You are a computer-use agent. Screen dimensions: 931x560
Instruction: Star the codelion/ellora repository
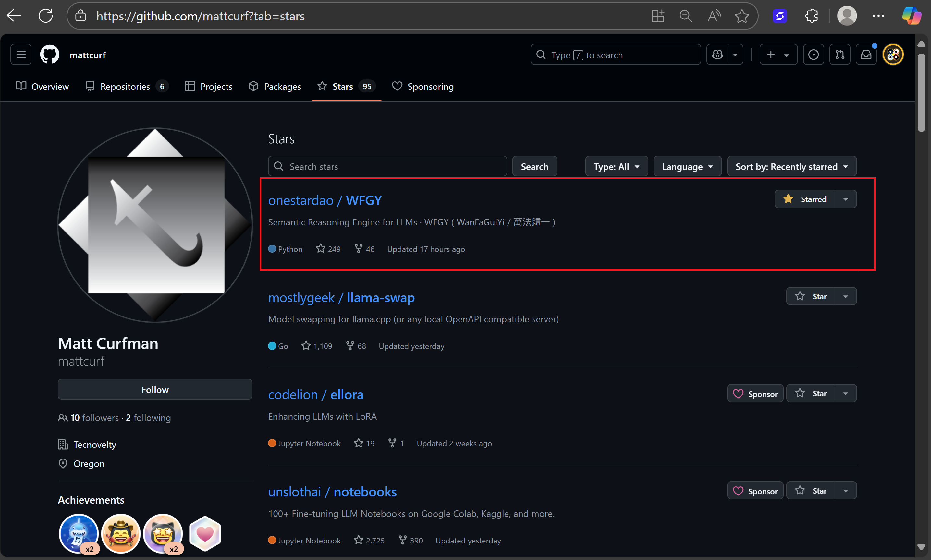811,393
